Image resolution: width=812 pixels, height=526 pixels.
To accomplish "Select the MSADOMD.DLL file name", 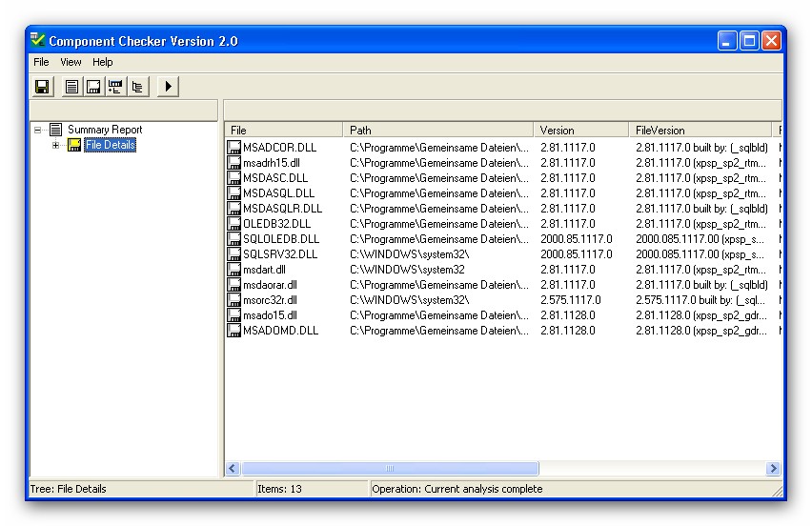I will (280, 331).
